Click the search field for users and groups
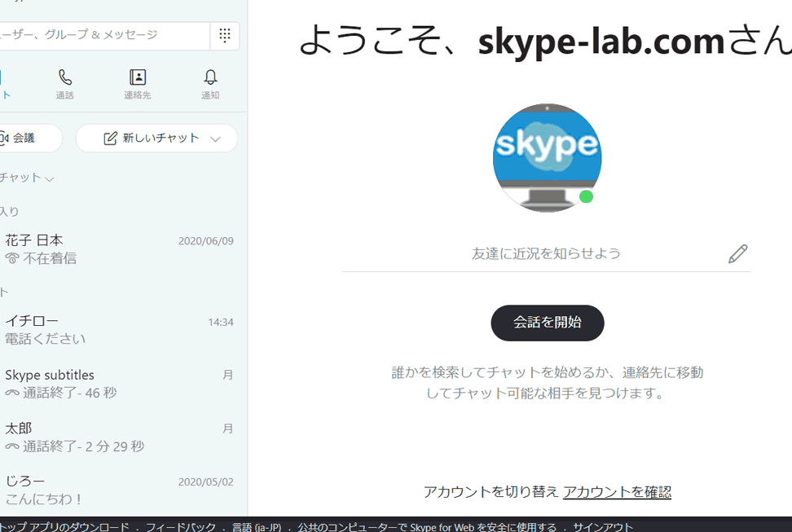Viewport: 792px width, 532px height. (103, 35)
